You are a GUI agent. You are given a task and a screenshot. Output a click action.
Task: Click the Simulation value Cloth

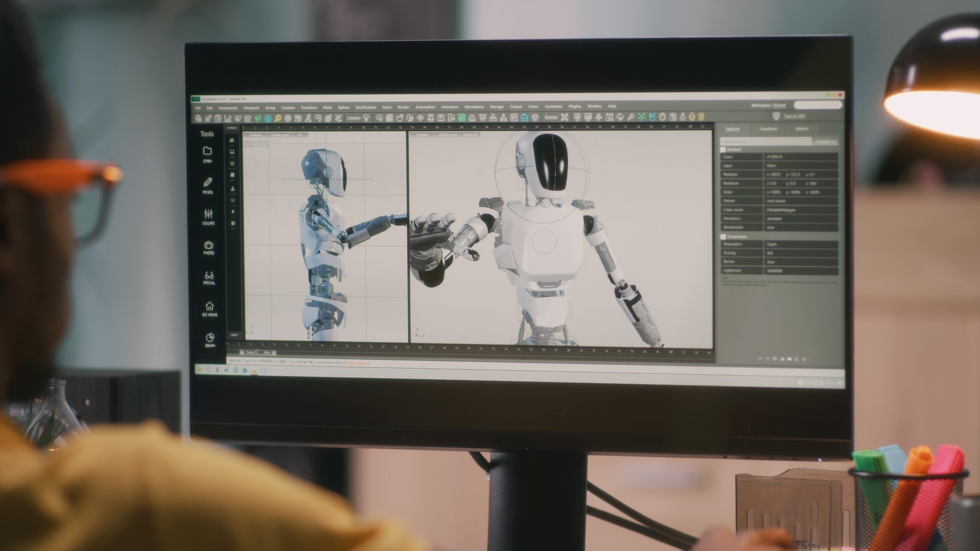pos(801,244)
